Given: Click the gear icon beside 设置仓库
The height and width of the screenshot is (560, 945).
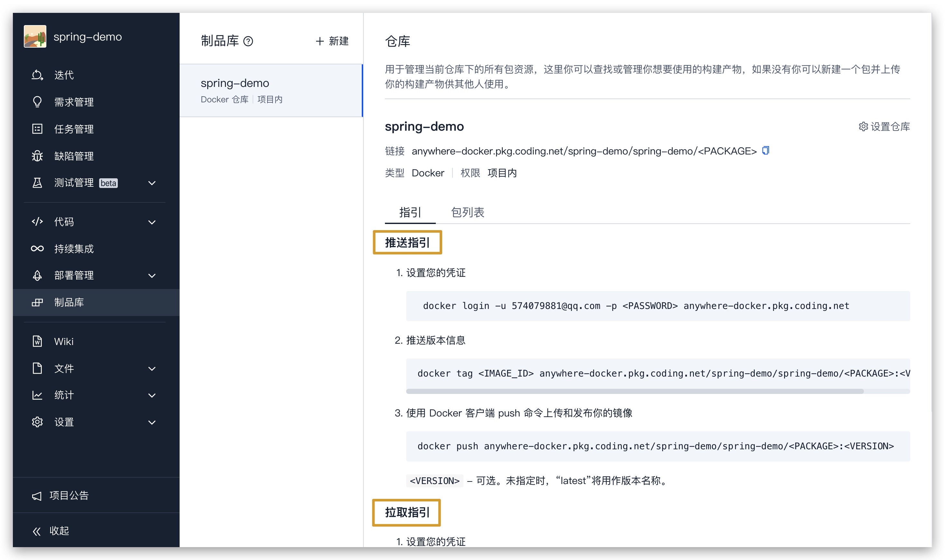Looking at the screenshot, I should (x=863, y=126).
